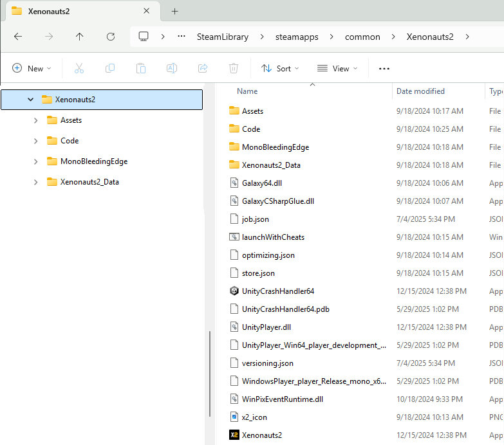Click the Paste clipboard icon
The height and width of the screenshot is (445, 504).
point(141,68)
